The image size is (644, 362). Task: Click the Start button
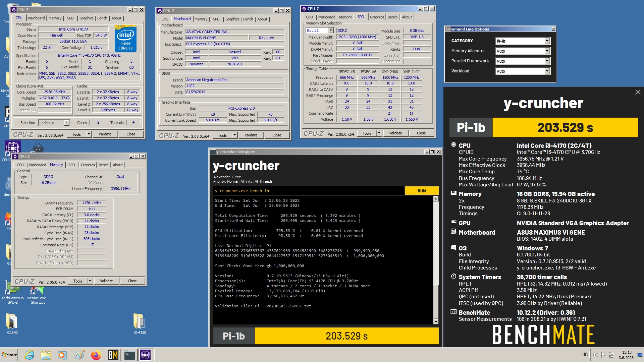(9, 355)
